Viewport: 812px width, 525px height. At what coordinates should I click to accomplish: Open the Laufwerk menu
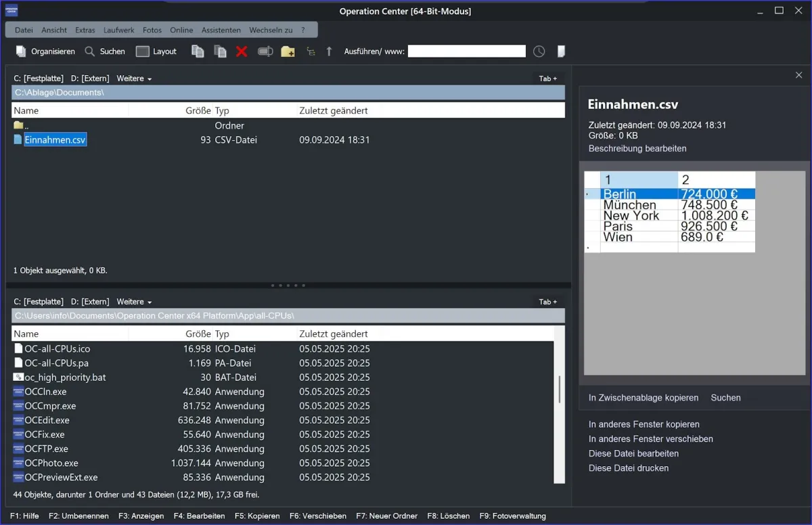click(x=119, y=30)
